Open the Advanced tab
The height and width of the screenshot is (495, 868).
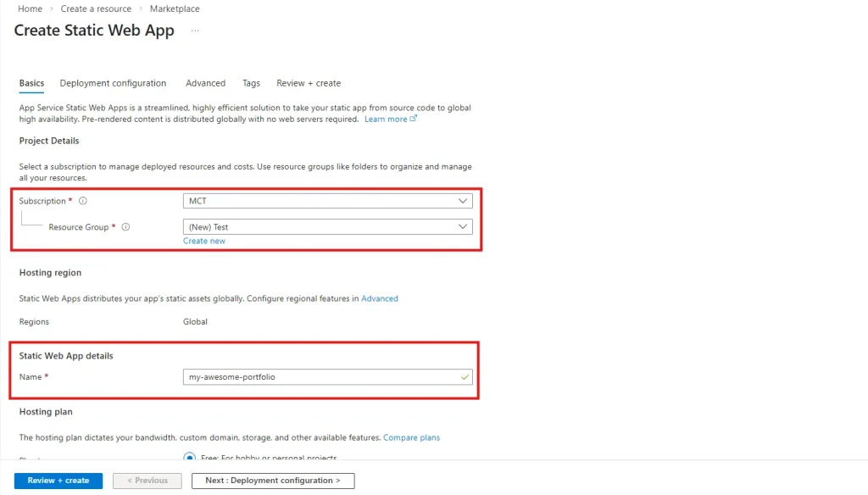click(x=205, y=83)
